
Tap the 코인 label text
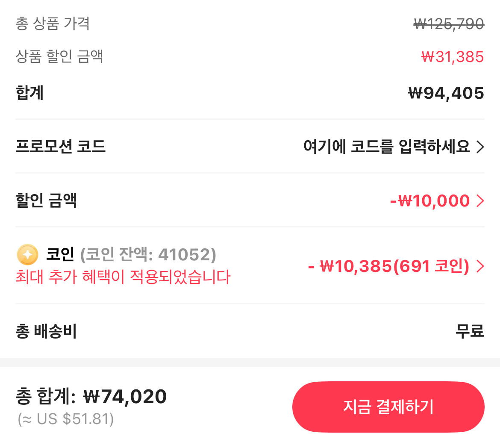[60, 254]
